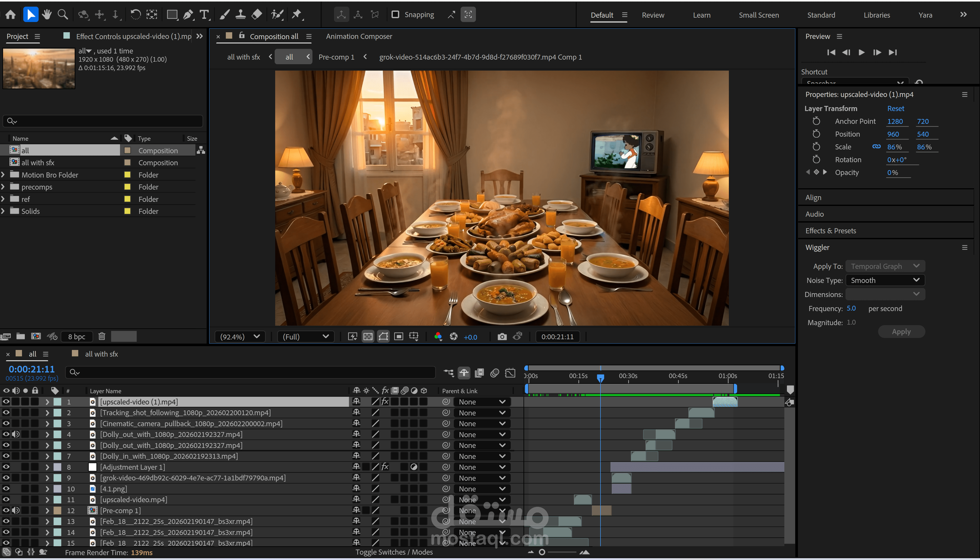Switch to the Review workspace tab
The image size is (980, 560).
[652, 15]
